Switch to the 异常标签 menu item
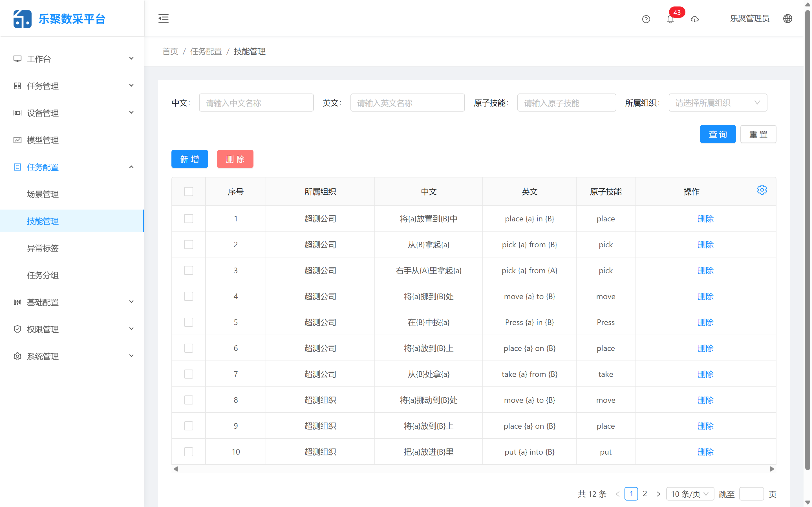Screen dimensions: 812x507 click(x=43, y=248)
